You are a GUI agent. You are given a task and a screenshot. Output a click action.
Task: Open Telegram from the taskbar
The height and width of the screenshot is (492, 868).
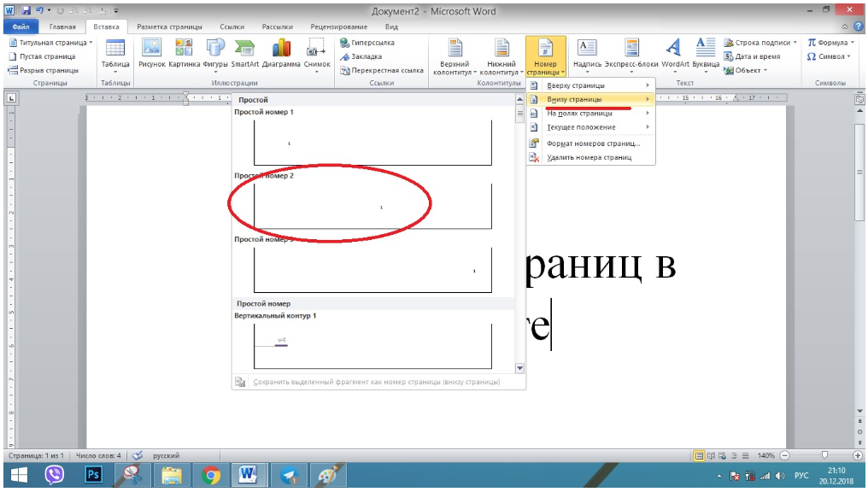pos(289,475)
